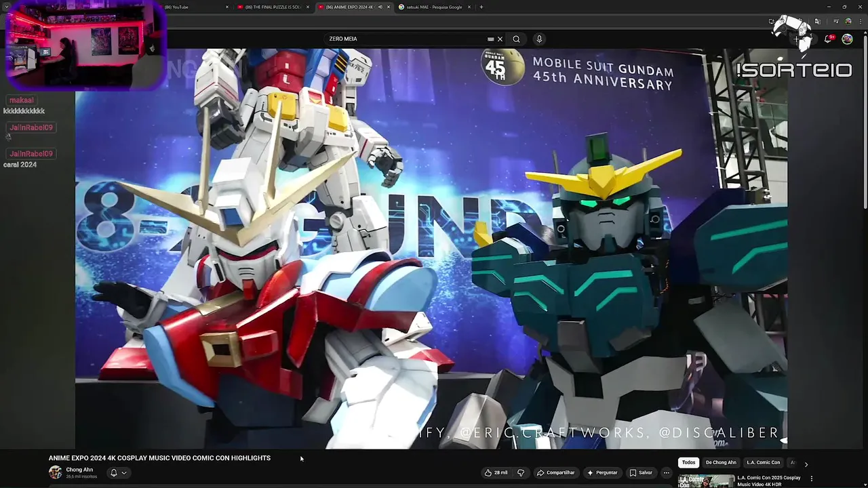Select the L.A. Comic Con filter chip

point(764,462)
